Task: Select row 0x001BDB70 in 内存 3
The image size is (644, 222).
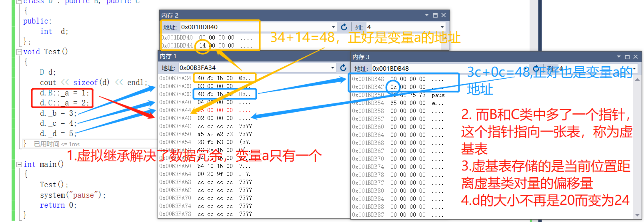Action: (398, 159)
